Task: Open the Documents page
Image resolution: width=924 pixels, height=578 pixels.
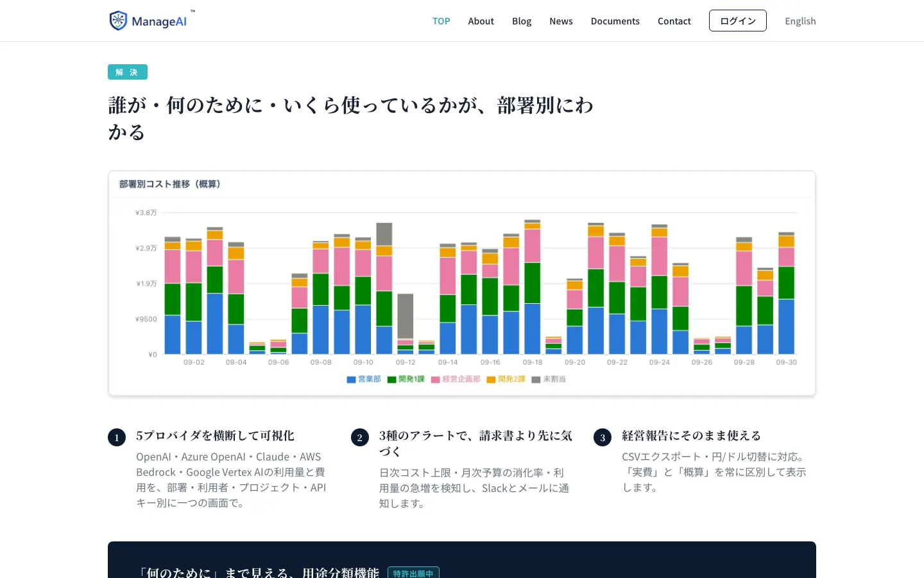Action: point(615,21)
